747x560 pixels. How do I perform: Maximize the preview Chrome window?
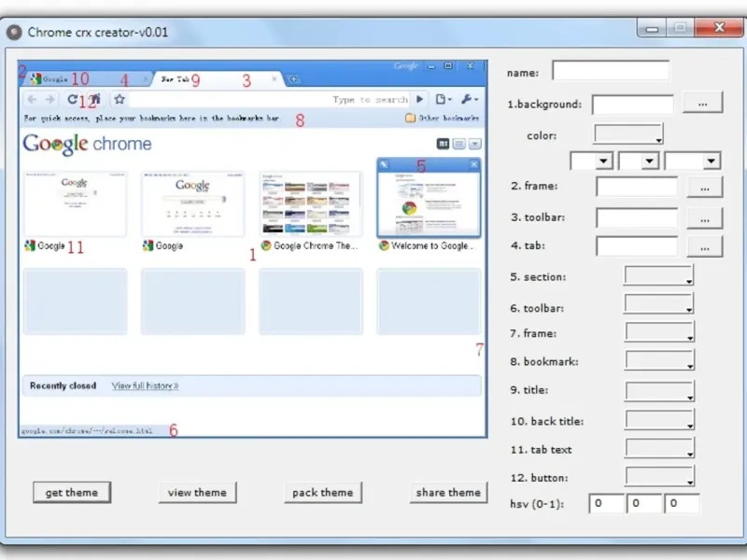(x=448, y=65)
